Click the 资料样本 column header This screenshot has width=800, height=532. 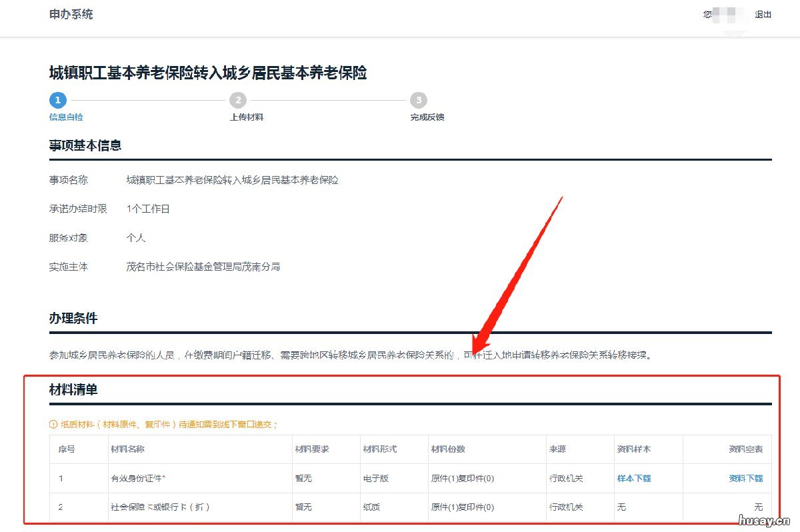click(x=633, y=449)
